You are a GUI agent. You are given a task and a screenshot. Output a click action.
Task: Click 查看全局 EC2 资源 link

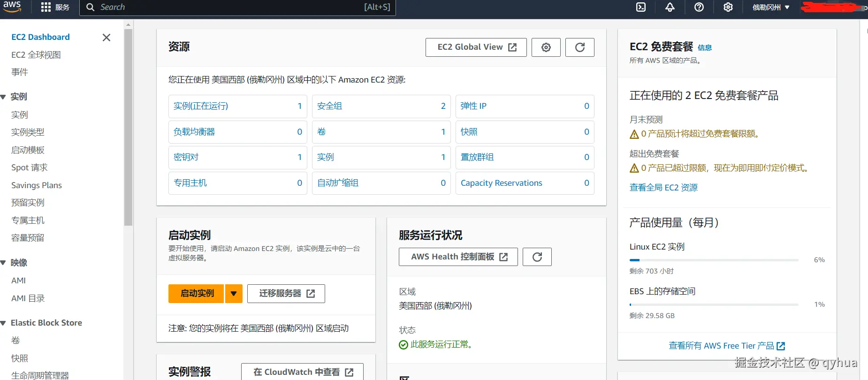(663, 188)
